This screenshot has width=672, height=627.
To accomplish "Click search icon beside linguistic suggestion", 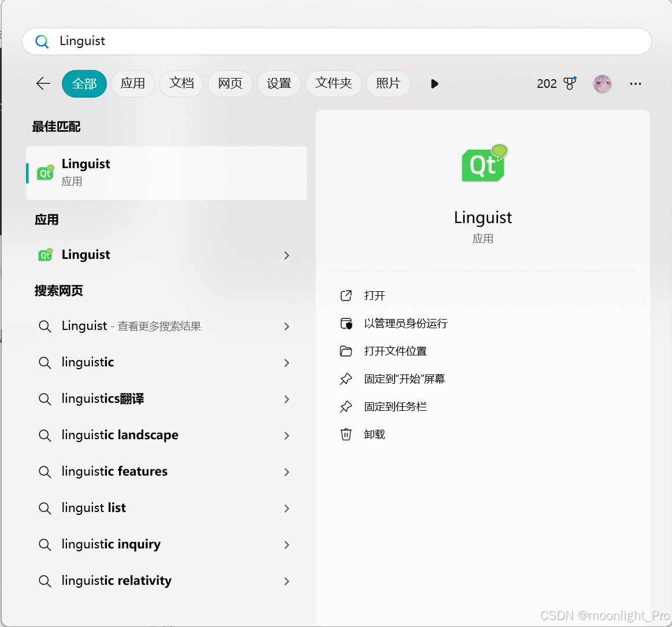I will click(45, 362).
